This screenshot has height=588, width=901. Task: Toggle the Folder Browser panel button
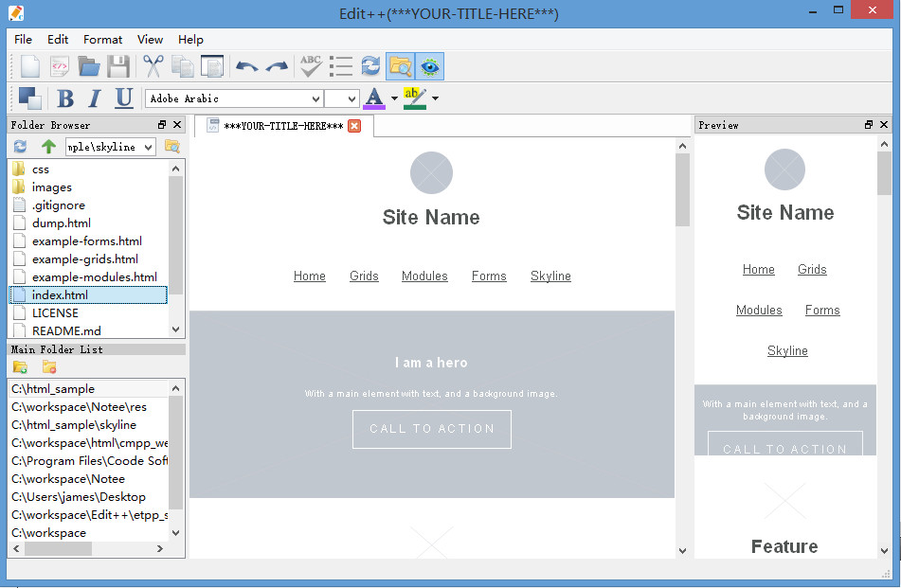tap(400, 66)
